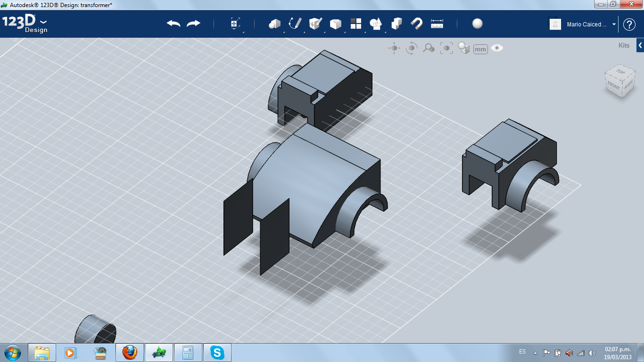
Task: Open the Combine tool
Action: click(x=396, y=24)
